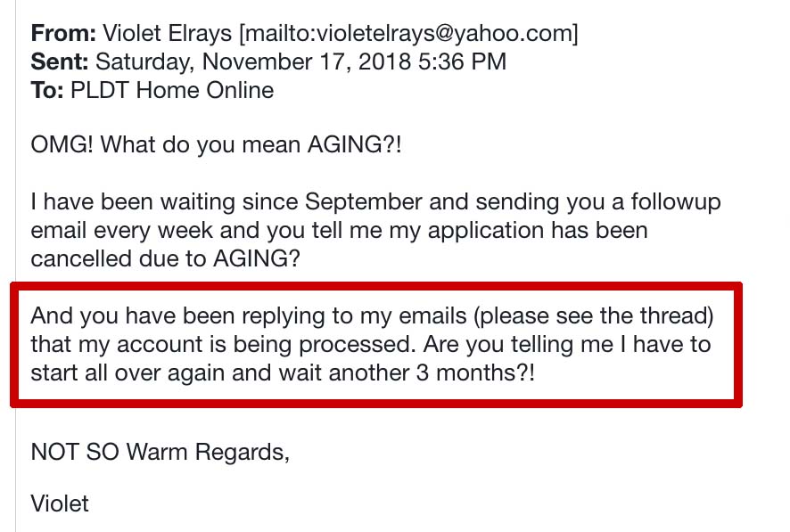790x532 pixels.
Task: Click the vertical quote bar at left edge
Action: (17, 267)
